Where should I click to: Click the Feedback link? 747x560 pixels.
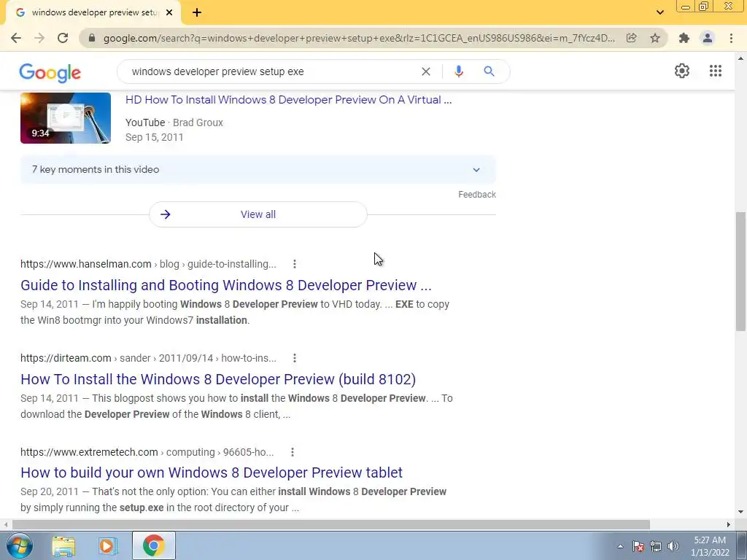click(x=477, y=194)
